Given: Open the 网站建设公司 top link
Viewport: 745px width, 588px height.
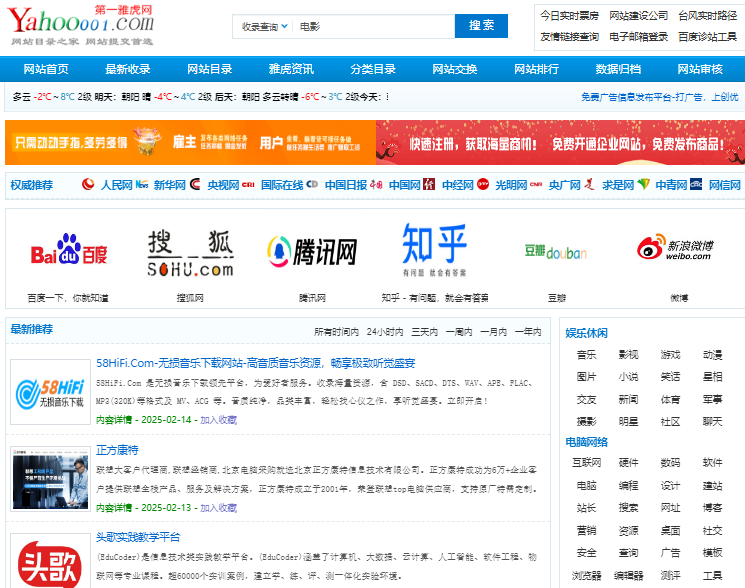Looking at the screenshot, I should click(639, 16).
